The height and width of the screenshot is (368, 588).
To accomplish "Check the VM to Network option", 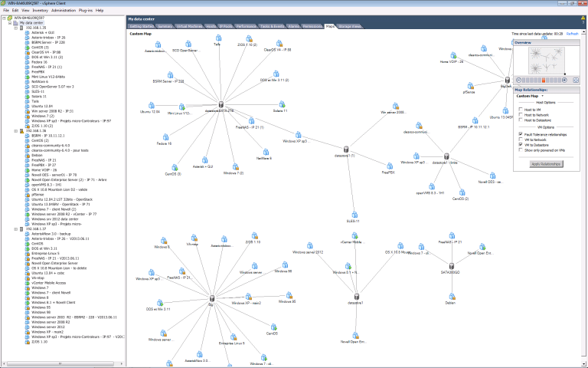I will [521, 140].
